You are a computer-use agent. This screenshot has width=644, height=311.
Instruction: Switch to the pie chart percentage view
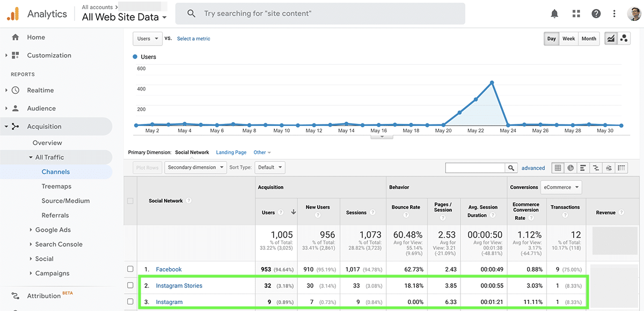[x=570, y=167]
